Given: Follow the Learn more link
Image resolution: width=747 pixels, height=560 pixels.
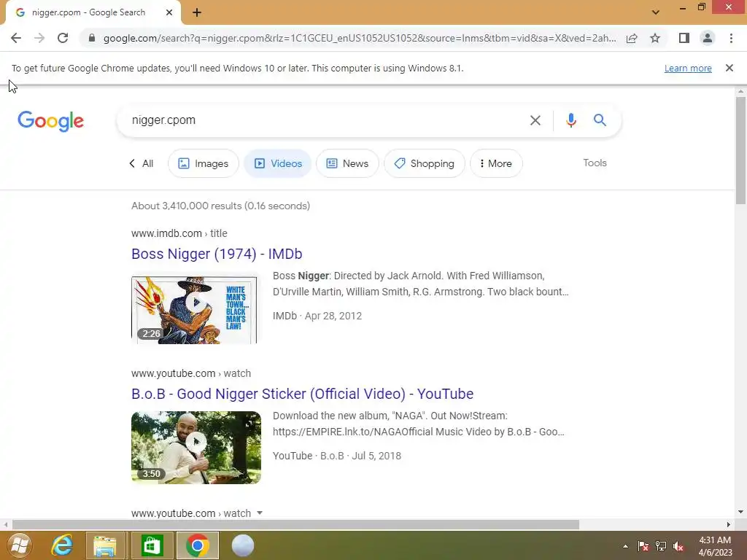Looking at the screenshot, I should click(x=687, y=68).
